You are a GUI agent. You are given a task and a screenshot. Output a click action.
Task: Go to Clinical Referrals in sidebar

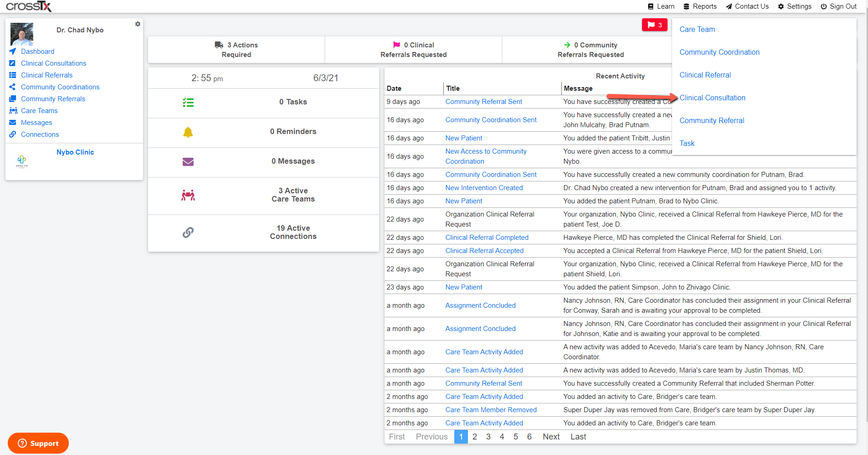[x=46, y=75]
